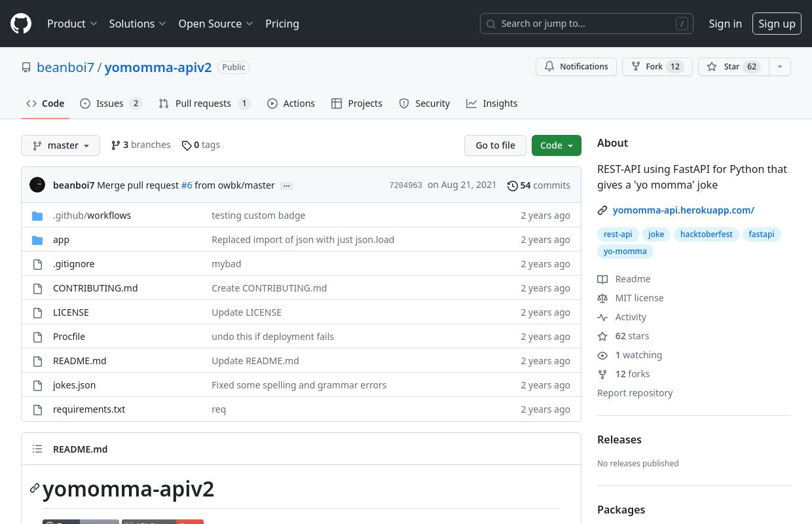Click the file icon beside .gitignore
Image resolution: width=812 pixels, height=524 pixels.
pos(37,264)
